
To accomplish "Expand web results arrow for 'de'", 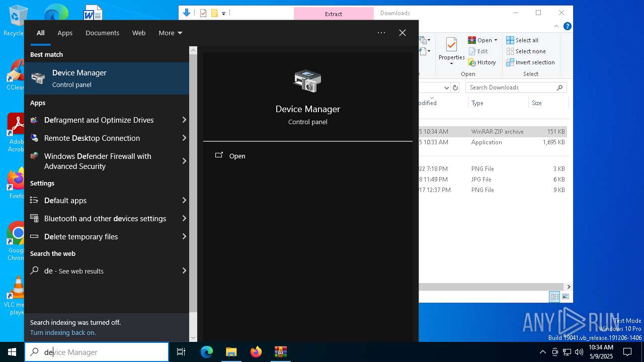I will pos(184,270).
